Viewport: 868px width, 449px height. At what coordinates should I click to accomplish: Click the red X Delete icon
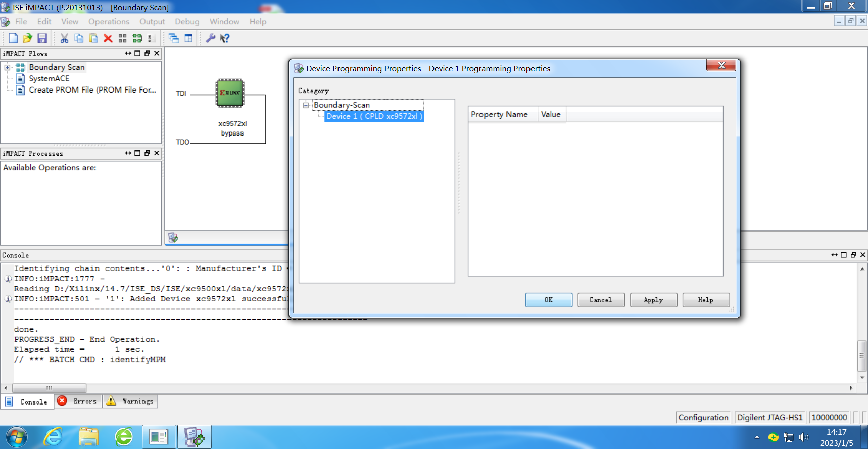[108, 38]
